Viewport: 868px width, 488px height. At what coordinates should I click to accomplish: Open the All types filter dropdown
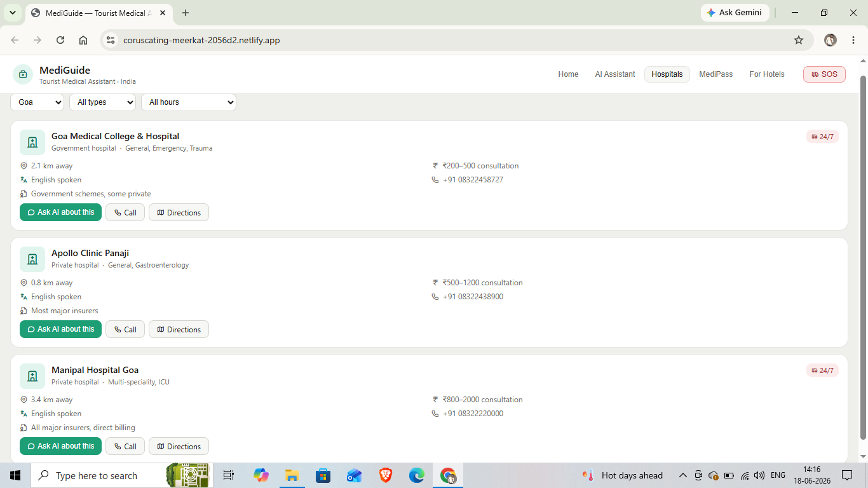click(x=102, y=102)
